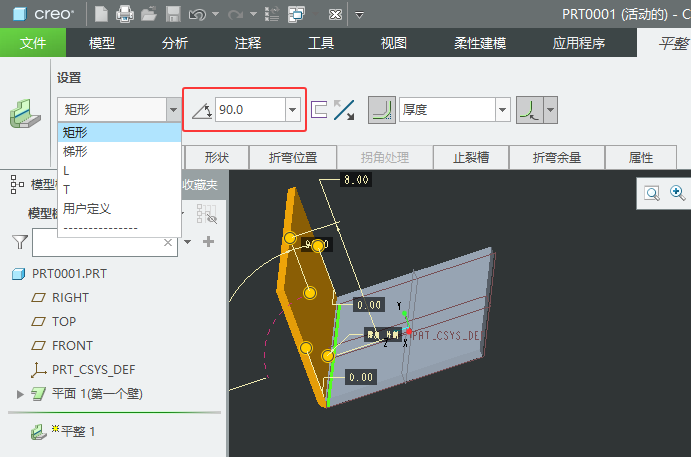Switch to the 应用程序 ribbon tab
This screenshot has width=691, height=457.
[x=579, y=43]
